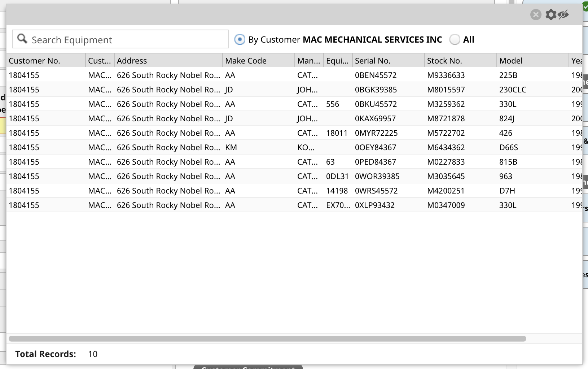Click equipment number 556 cell
This screenshot has height=369, width=588.
tap(333, 104)
